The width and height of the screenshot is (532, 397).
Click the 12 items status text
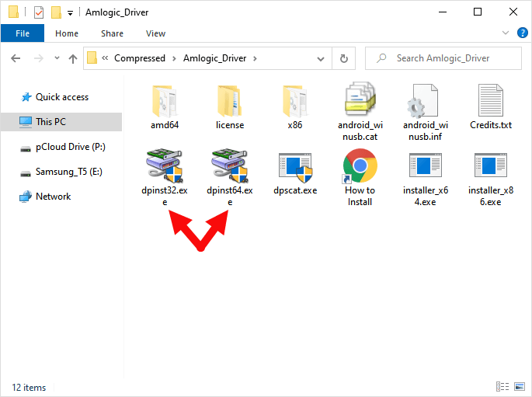29,388
